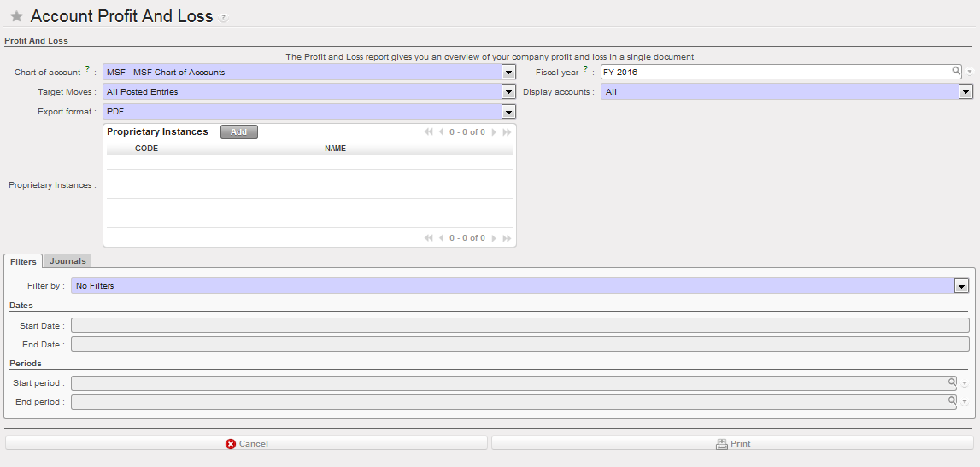Print the Profit and Loss report

(732, 443)
